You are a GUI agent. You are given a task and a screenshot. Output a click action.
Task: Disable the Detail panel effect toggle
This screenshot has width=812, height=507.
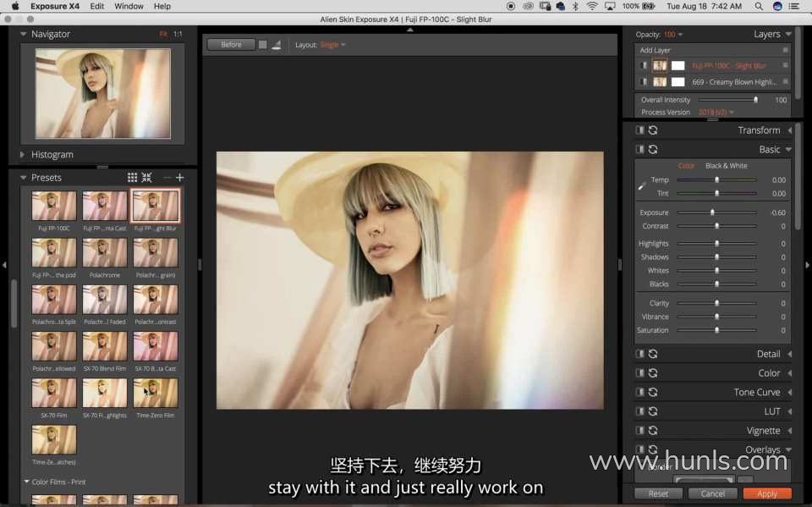pos(640,354)
